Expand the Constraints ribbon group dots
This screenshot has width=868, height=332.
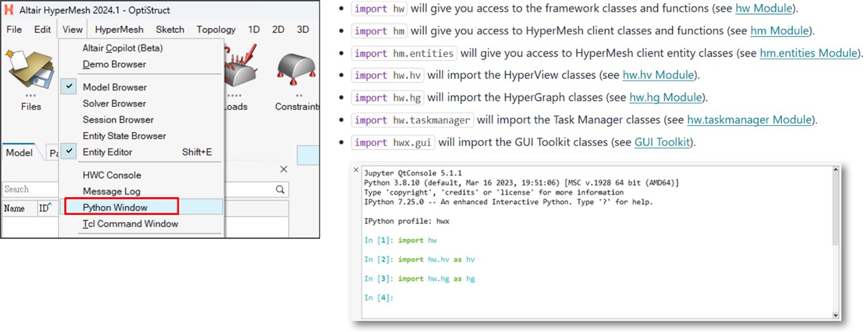(298, 95)
